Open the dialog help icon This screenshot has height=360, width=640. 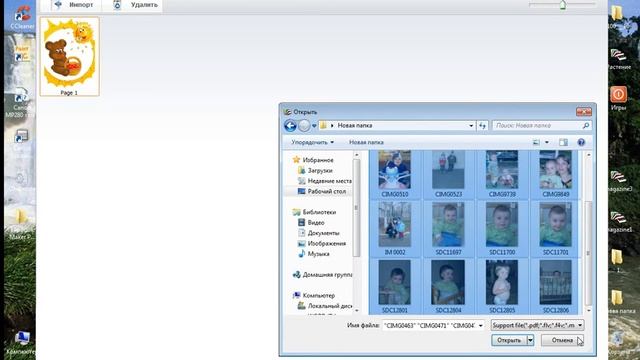tap(581, 142)
